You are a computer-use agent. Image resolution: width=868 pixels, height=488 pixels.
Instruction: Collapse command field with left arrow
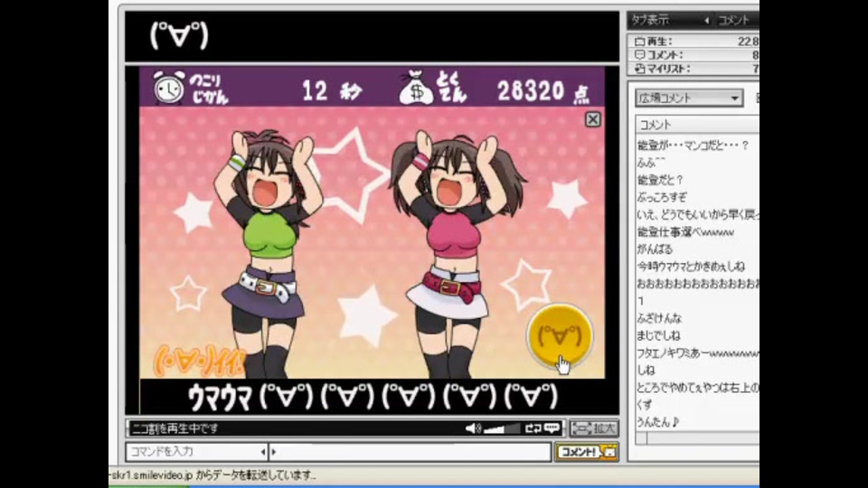click(263, 452)
